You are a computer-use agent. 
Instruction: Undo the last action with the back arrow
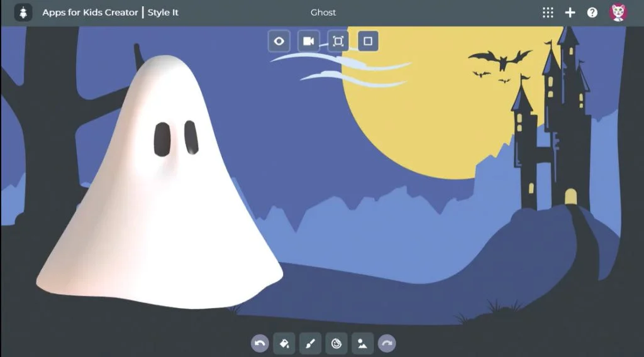pos(260,343)
